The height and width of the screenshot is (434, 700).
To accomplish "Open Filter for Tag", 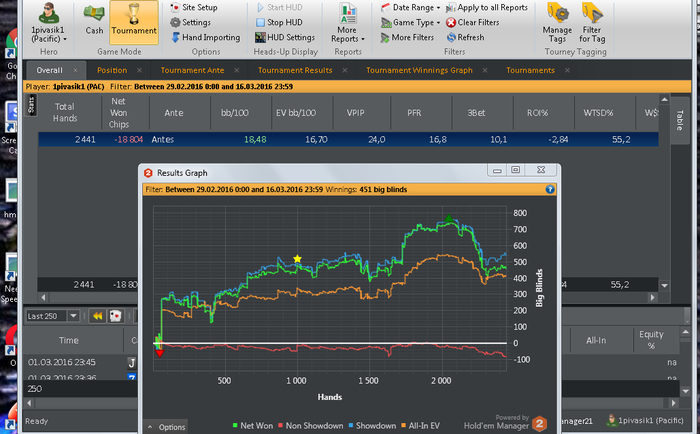I will click(592, 23).
